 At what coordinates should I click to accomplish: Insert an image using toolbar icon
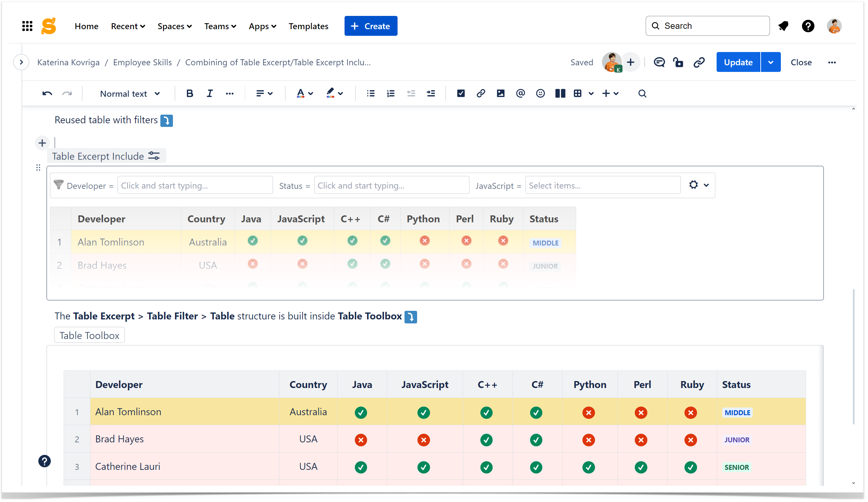[501, 93]
